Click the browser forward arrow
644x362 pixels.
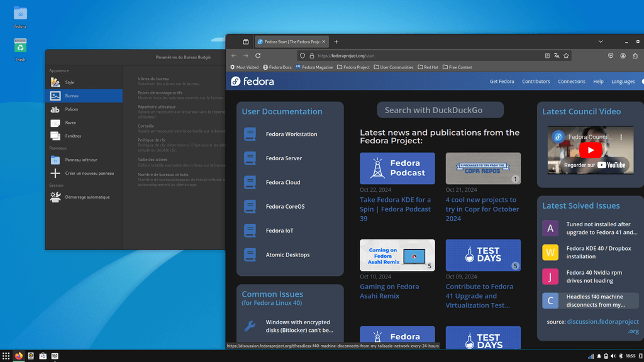(x=246, y=56)
